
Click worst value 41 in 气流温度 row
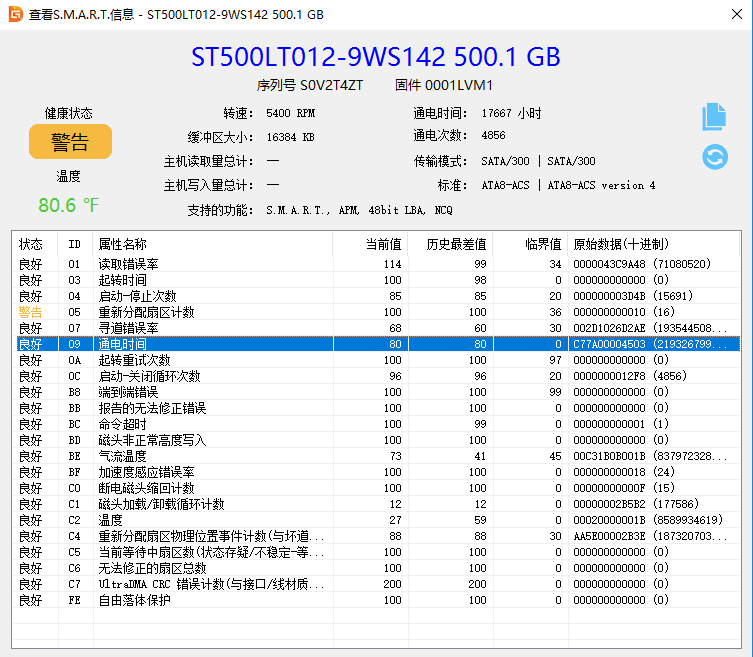click(480, 456)
